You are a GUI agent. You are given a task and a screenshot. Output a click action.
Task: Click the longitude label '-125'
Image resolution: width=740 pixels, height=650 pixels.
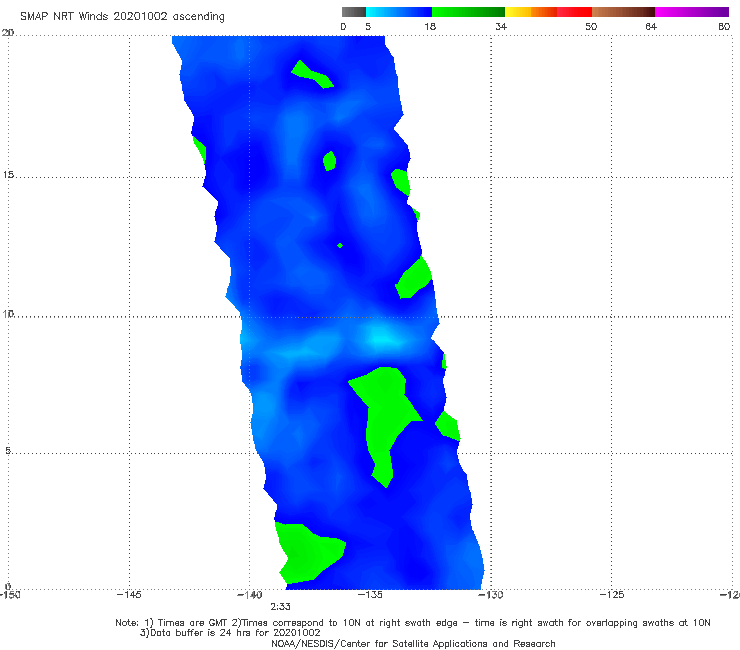click(x=612, y=595)
